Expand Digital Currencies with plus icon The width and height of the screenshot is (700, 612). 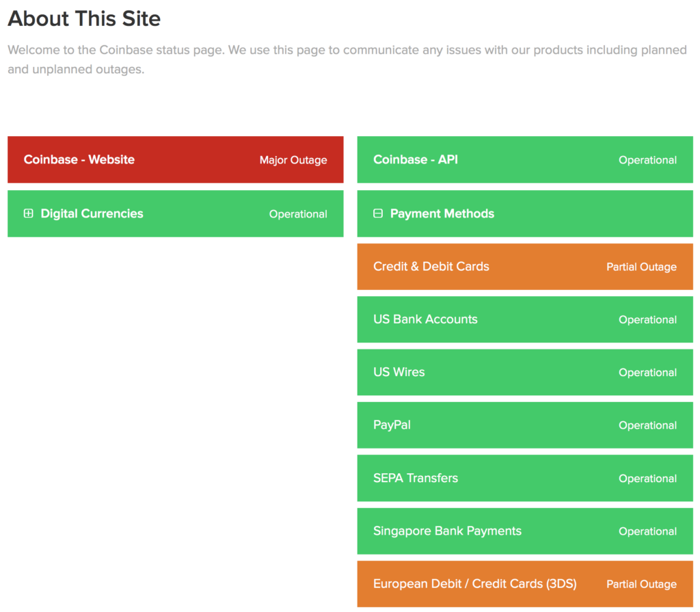point(29,213)
